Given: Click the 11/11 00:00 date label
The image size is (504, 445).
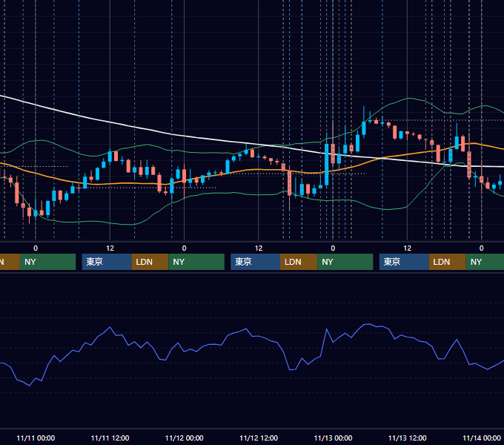Looking at the screenshot, I should coord(36,438).
